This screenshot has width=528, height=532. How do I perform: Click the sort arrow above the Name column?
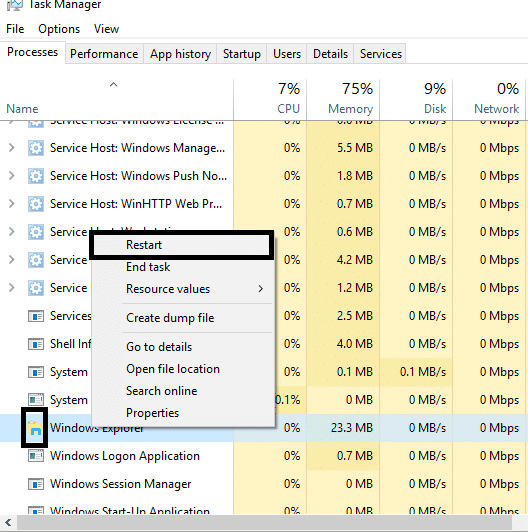click(113, 85)
